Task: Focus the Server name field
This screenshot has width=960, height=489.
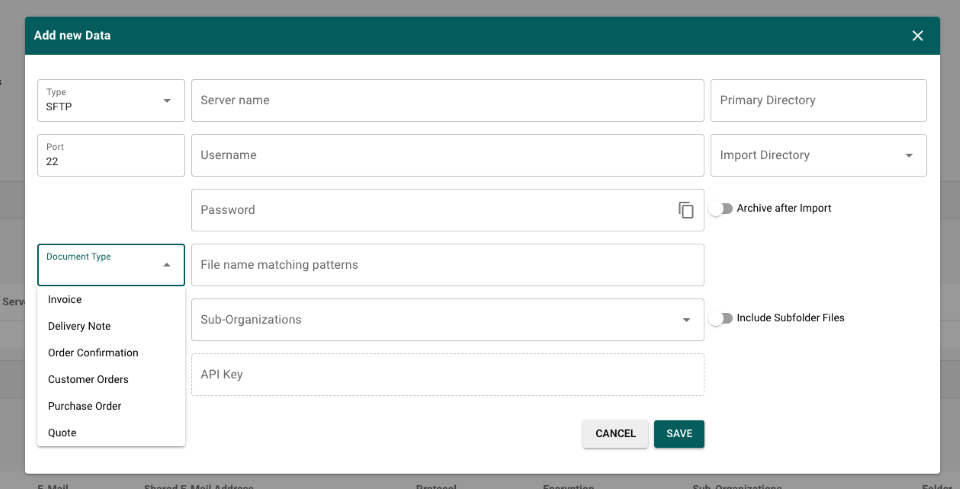Action: click(447, 100)
